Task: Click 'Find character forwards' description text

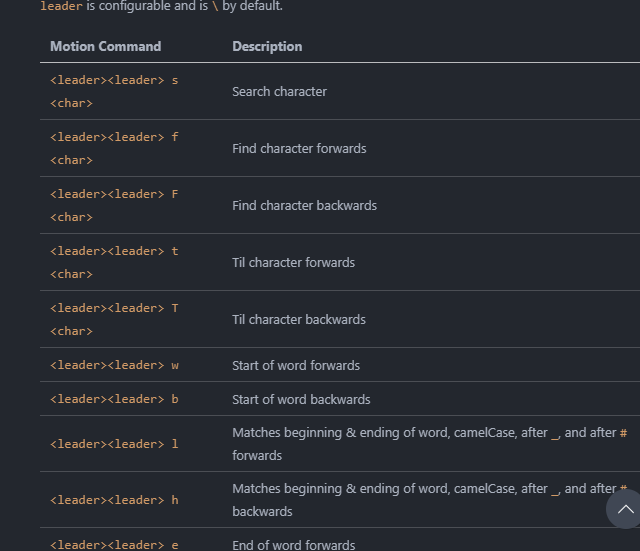Action: click(299, 148)
